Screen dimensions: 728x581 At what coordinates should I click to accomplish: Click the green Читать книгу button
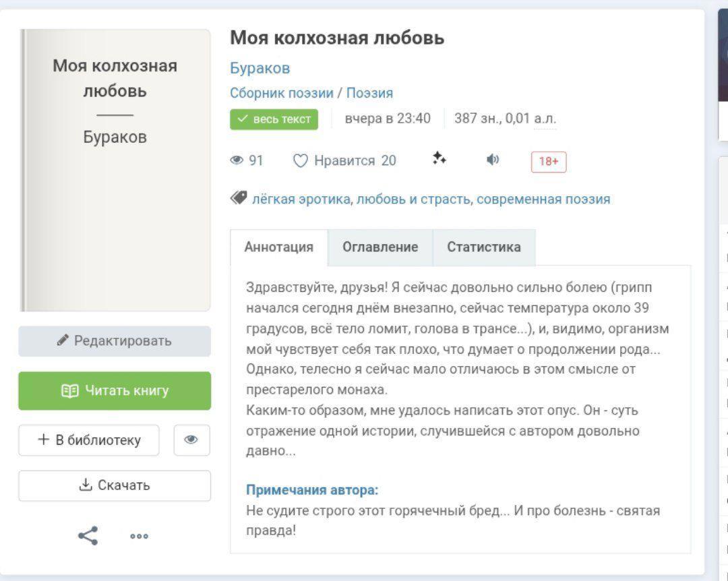(x=115, y=391)
